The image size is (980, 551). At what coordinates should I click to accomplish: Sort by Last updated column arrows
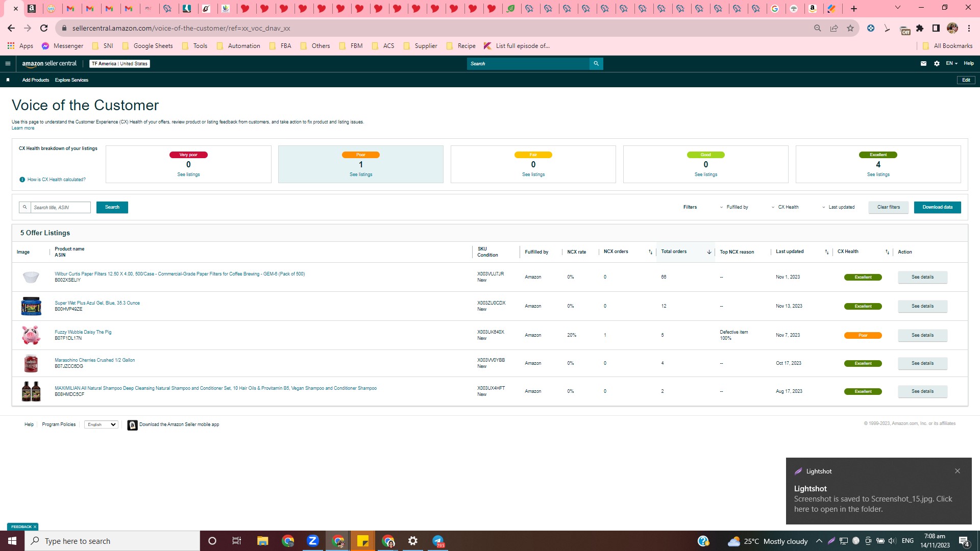pos(827,252)
